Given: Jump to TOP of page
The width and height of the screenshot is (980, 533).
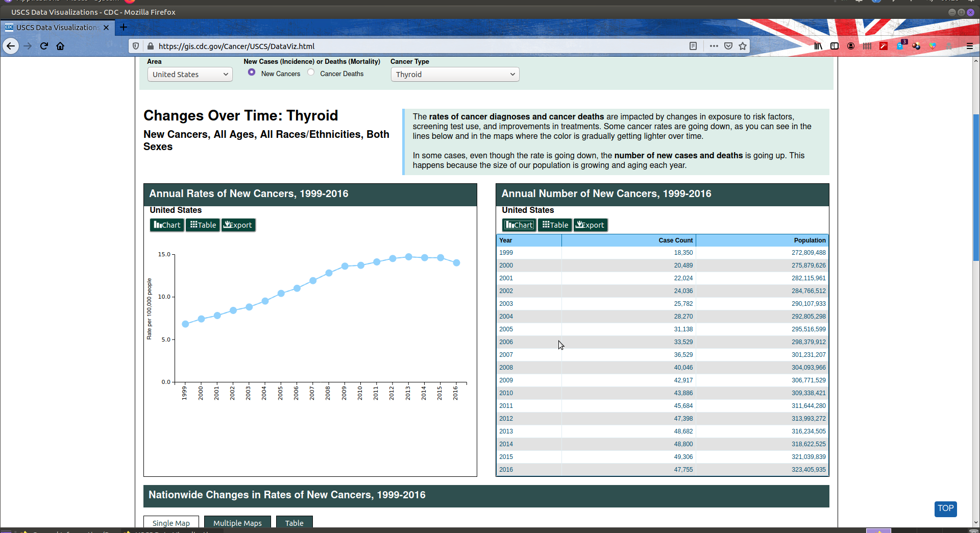Looking at the screenshot, I should click(x=945, y=508).
